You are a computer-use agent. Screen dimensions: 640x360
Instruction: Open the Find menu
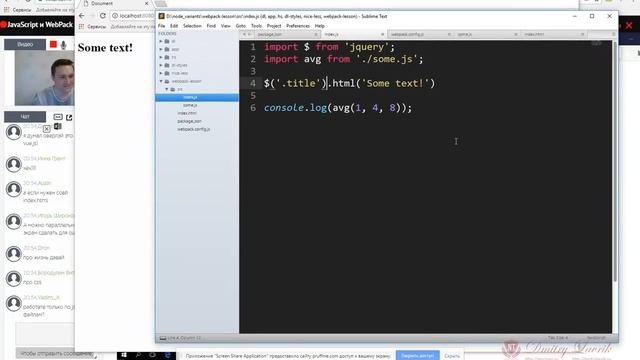(211, 26)
